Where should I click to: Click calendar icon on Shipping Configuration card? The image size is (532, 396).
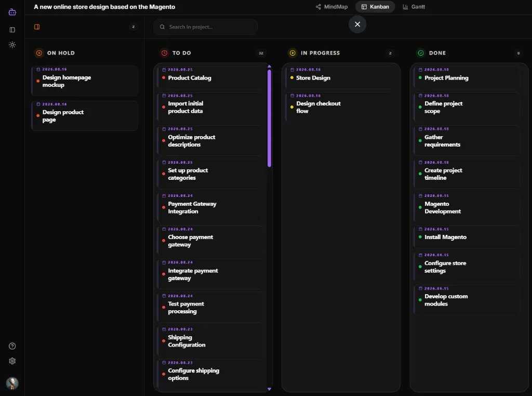[164, 329]
